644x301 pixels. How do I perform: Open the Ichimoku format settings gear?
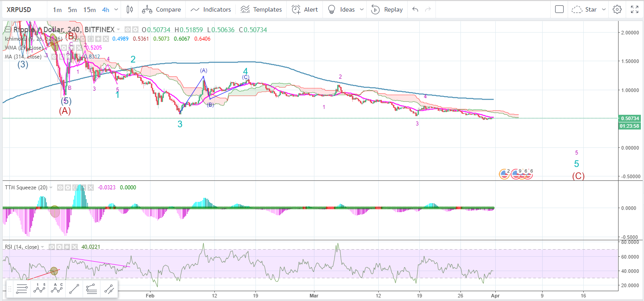point(83,38)
